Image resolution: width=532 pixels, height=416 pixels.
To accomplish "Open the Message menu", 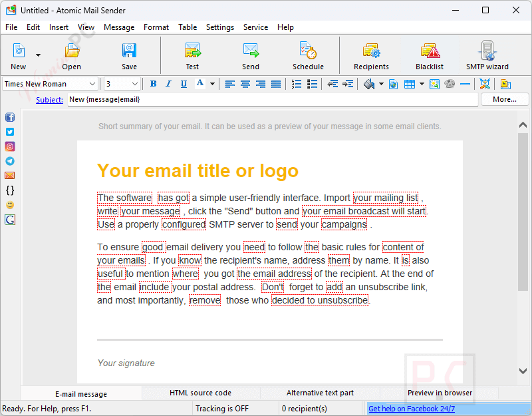I will 119,27.
